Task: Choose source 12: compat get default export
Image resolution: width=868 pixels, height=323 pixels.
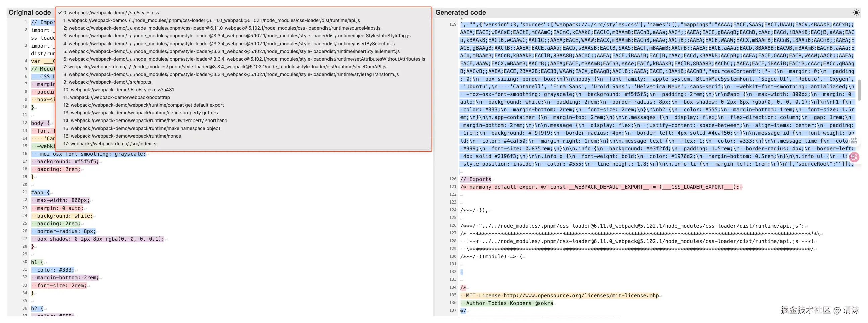Action: coord(243,105)
